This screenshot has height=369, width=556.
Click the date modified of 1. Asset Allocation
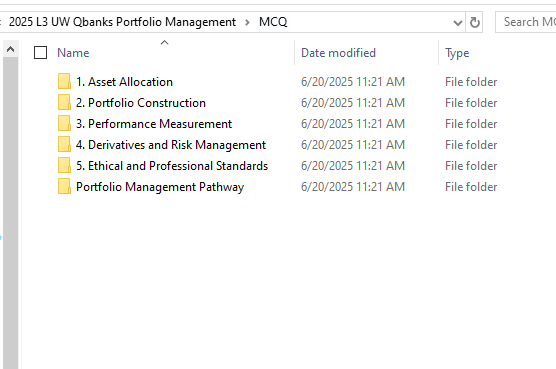(353, 82)
